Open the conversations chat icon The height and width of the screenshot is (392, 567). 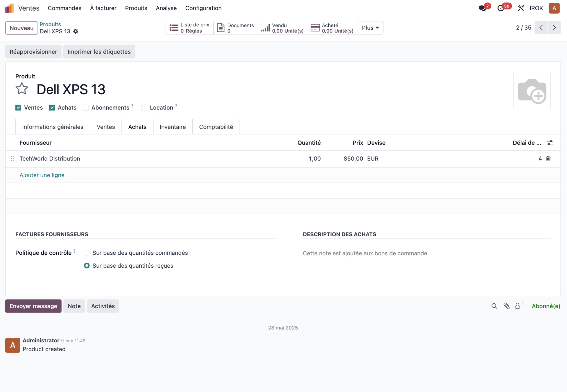point(482,8)
